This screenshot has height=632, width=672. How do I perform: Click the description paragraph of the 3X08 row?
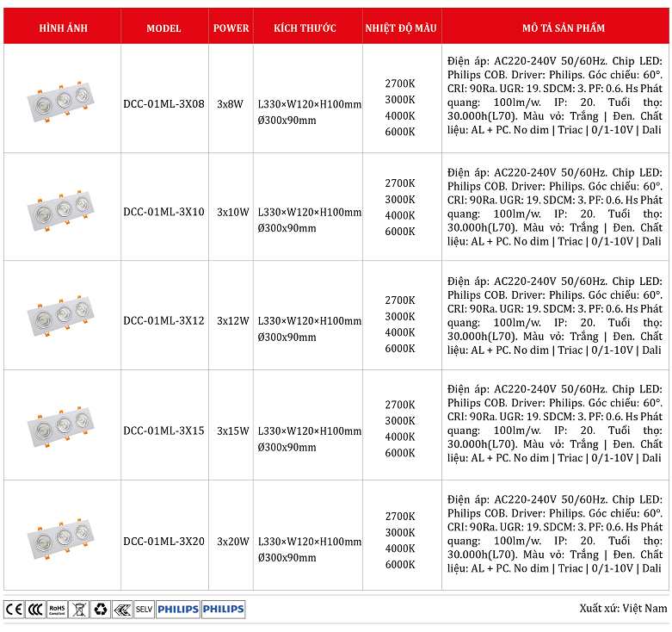click(555, 96)
